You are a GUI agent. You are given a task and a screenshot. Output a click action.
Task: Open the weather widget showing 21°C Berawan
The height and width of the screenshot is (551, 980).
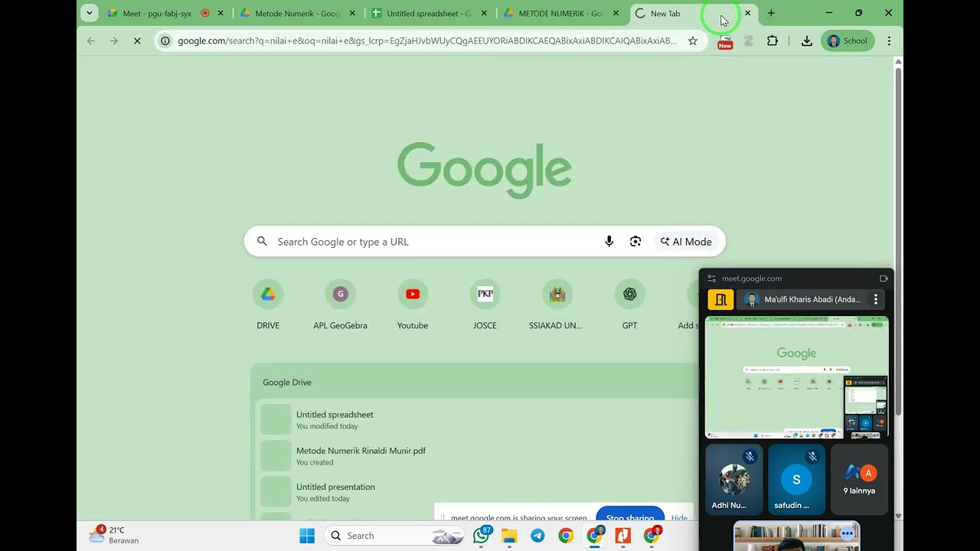[x=113, y=535]
